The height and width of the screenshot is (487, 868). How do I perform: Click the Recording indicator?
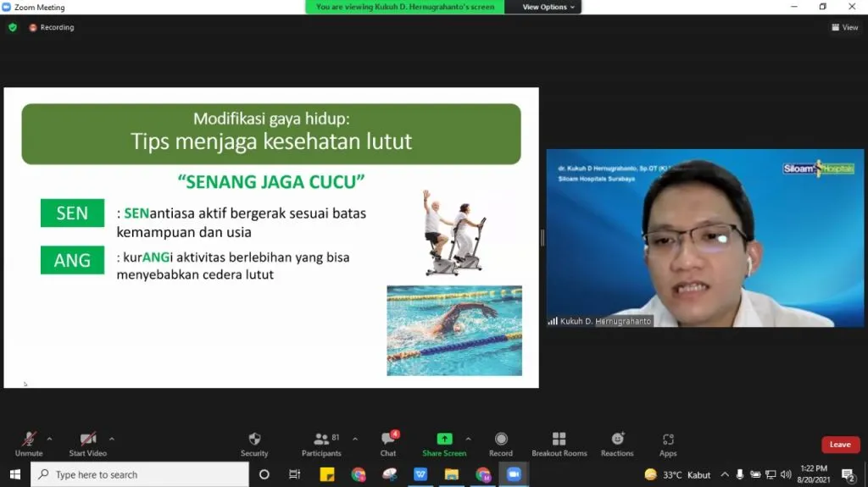point(52,27)
